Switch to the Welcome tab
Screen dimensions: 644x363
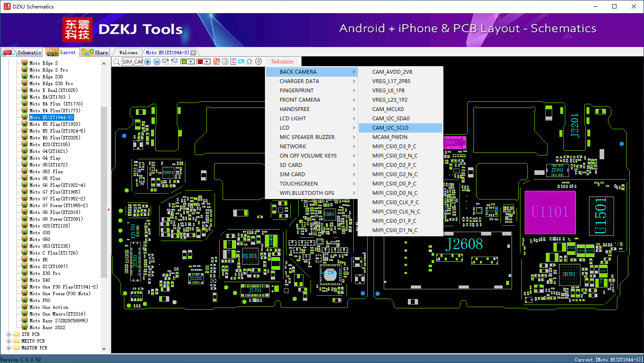[128, 53]
